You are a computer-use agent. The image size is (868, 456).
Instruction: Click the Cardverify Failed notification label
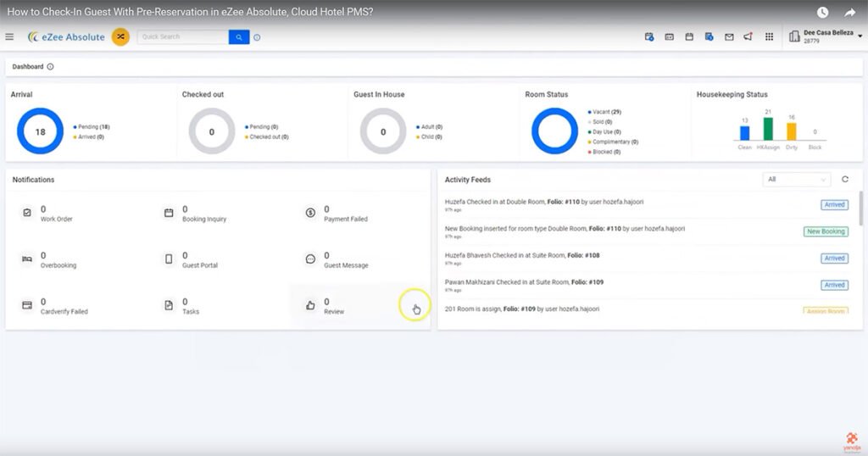click(64, 312)
